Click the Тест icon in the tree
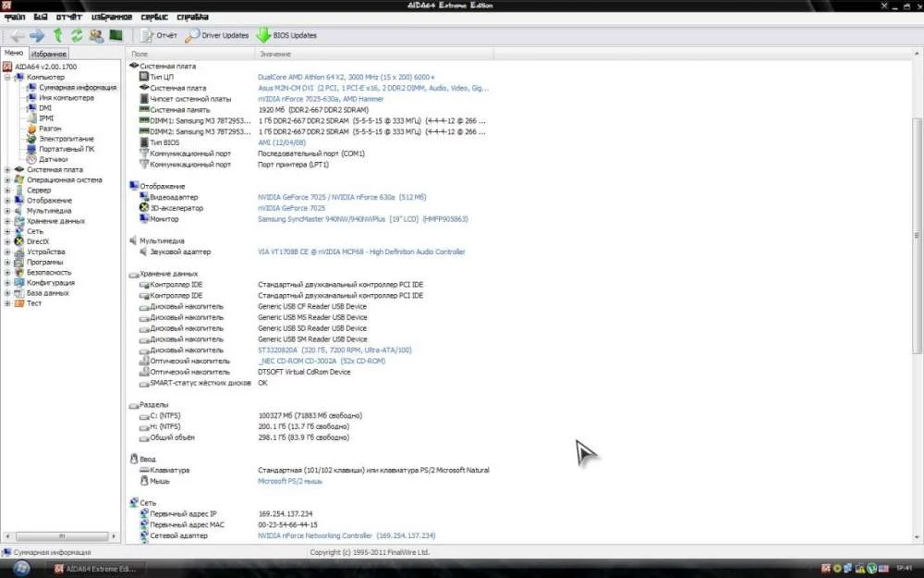The width and height of the screenshot is (924, 578). coord(18,303)
